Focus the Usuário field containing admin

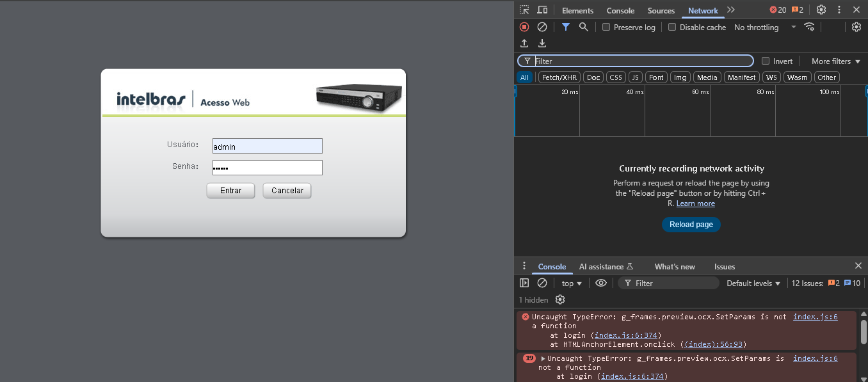click(268, 147)
